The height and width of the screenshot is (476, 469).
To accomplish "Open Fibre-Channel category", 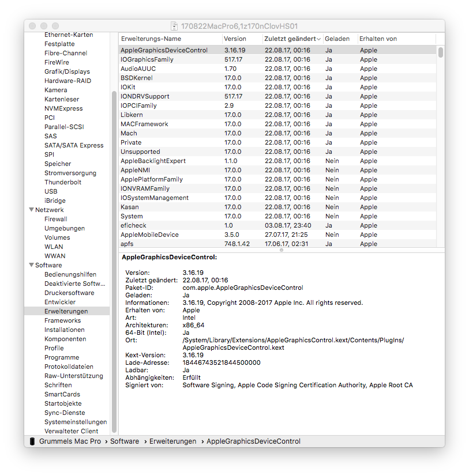I will pos(66,53).
